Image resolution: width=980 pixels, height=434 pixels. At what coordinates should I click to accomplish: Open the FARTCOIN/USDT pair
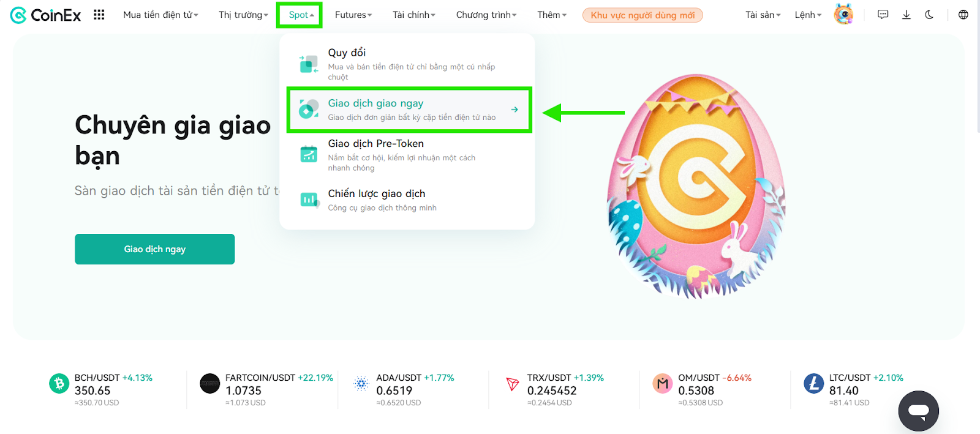[x=260, y=378]
